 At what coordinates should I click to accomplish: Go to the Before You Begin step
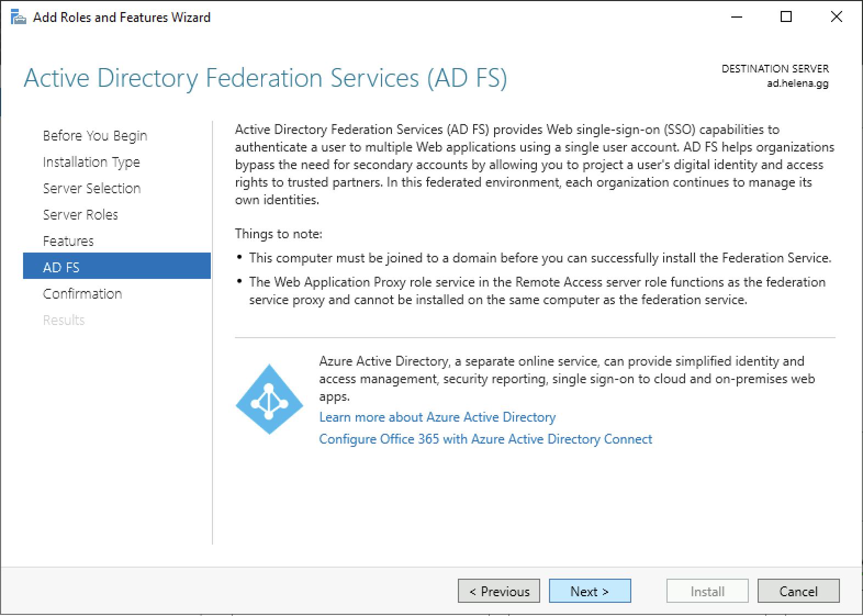point(95,136)
